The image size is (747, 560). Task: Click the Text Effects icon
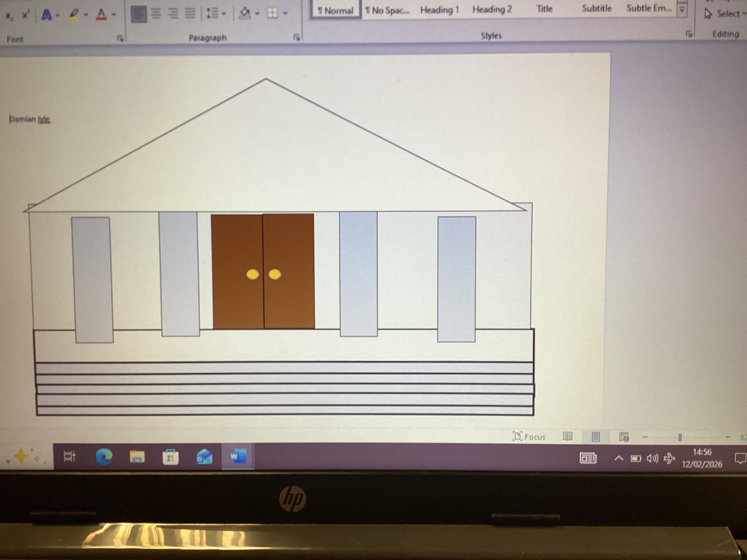pos(46,15)
